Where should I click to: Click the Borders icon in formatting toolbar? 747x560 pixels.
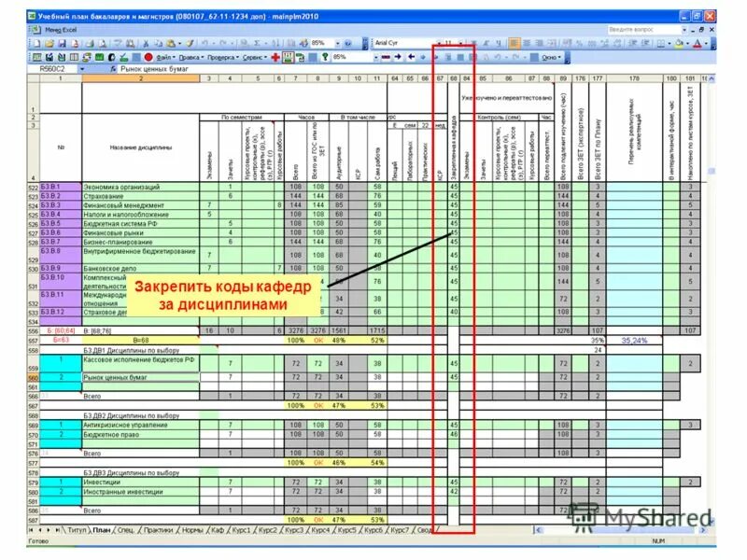coord(660,43)
